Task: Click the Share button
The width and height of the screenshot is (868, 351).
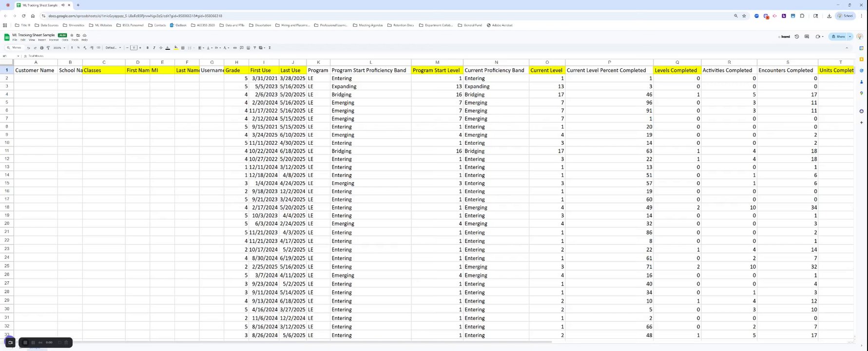Action: tap(839, 37)
